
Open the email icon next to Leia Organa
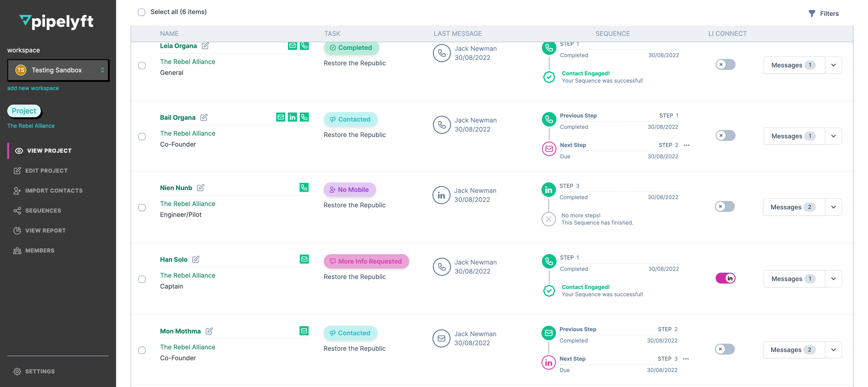[x=292, y=46]
